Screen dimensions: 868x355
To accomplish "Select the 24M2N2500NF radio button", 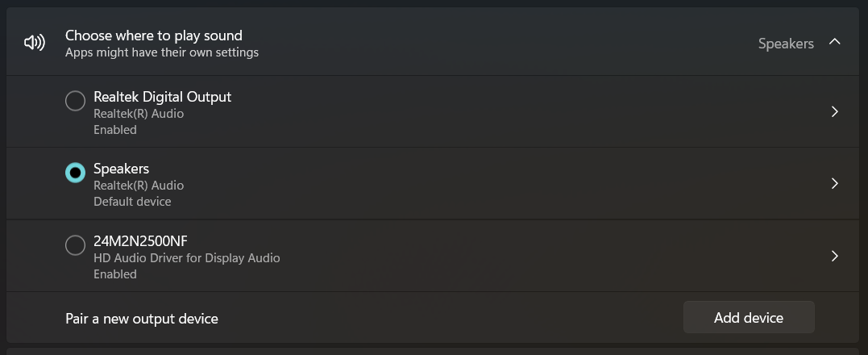I will click(75, 244).
